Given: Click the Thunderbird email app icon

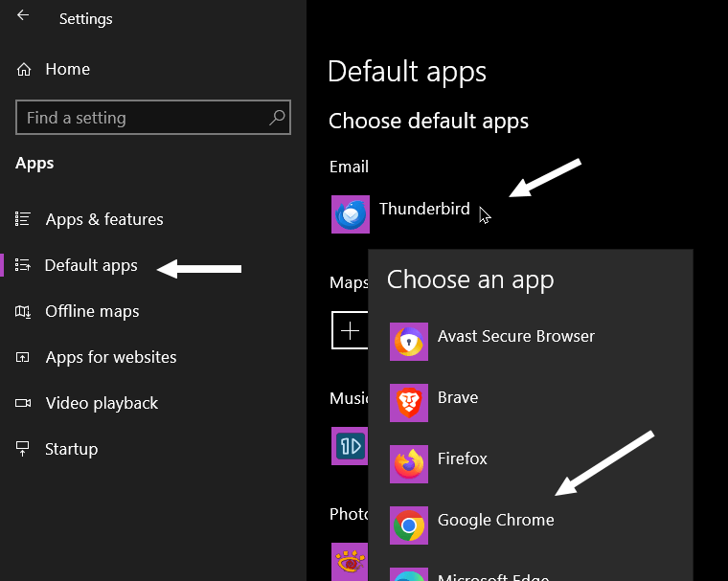Looking at the screenshot, I should (x=350, y=213).
